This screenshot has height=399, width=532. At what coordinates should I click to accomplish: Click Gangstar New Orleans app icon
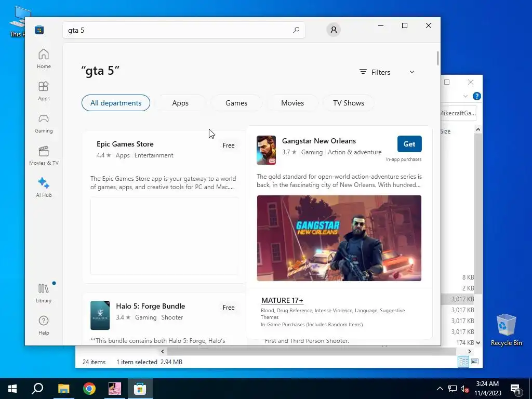click(x=266, y=150)
